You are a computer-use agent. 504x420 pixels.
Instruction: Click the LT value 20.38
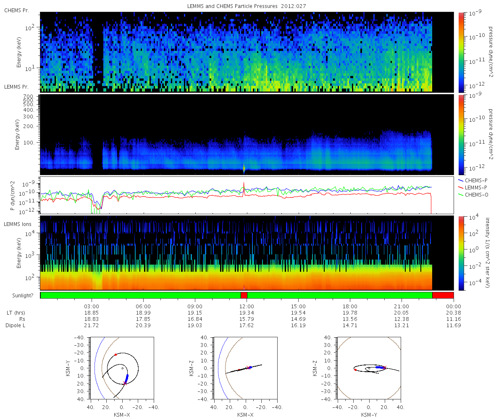(454, 313)
